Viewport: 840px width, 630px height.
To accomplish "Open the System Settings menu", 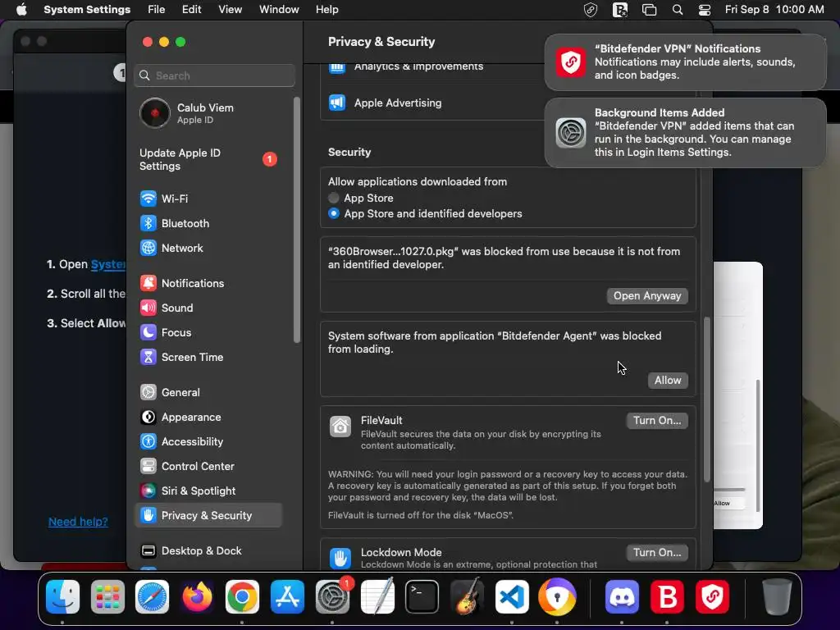I will click(87, 10).
